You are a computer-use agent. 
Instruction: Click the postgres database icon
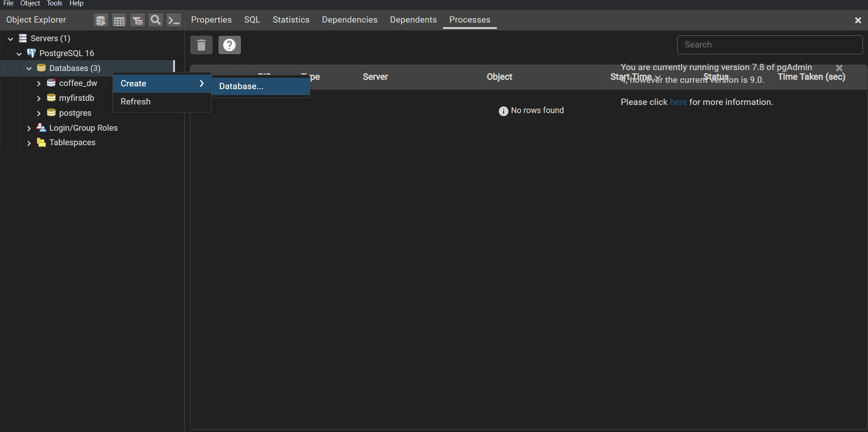click(51, 113)
